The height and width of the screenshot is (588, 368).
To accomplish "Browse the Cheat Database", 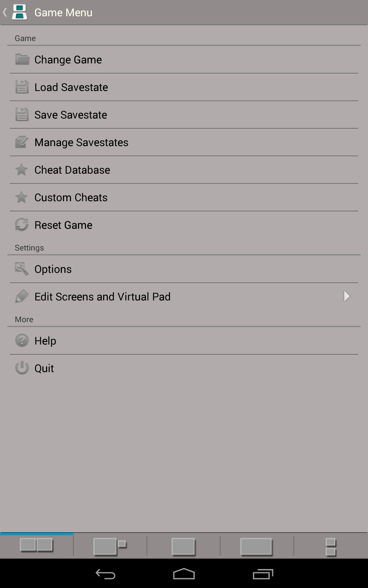I will [72, 170].
